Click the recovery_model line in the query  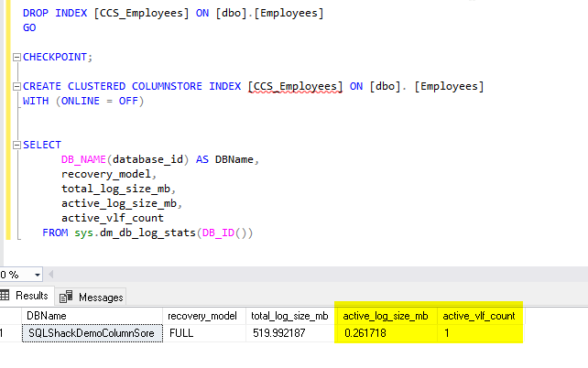[x=108, y=175]
